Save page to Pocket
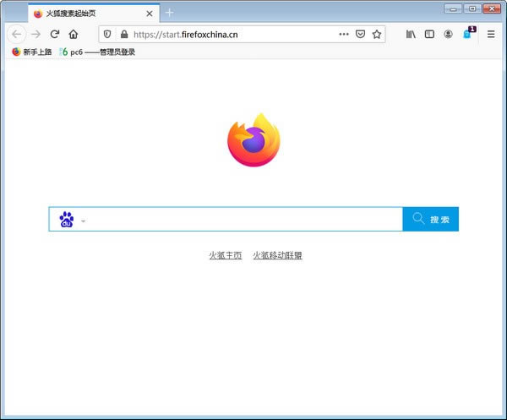507x420 pixels. tap(360, 35)
